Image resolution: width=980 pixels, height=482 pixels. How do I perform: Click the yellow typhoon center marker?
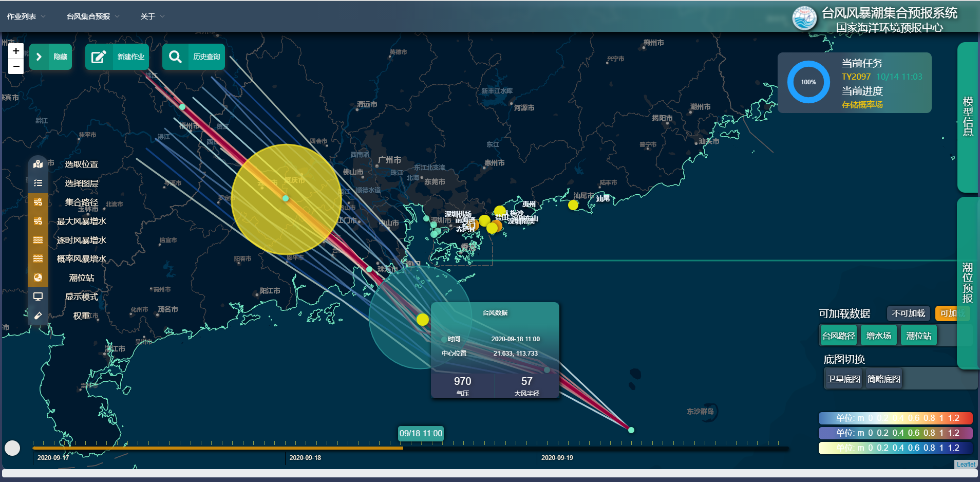pos(423,320)
